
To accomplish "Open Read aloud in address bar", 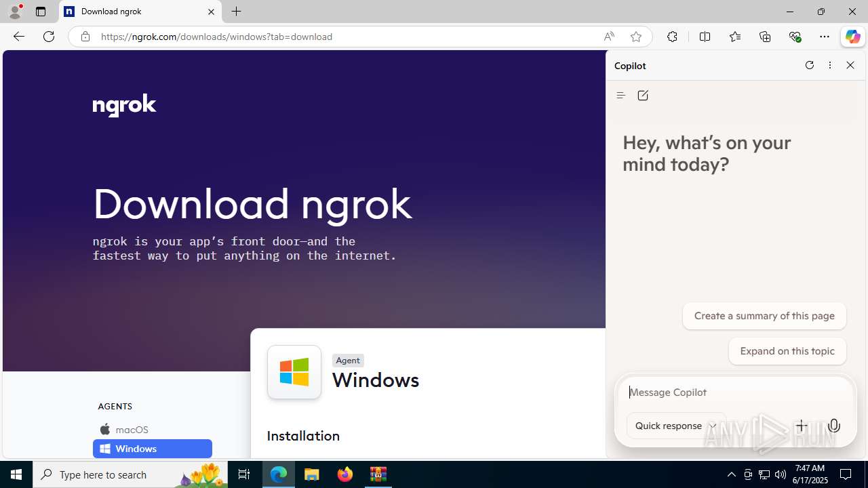I will [609, 37].
